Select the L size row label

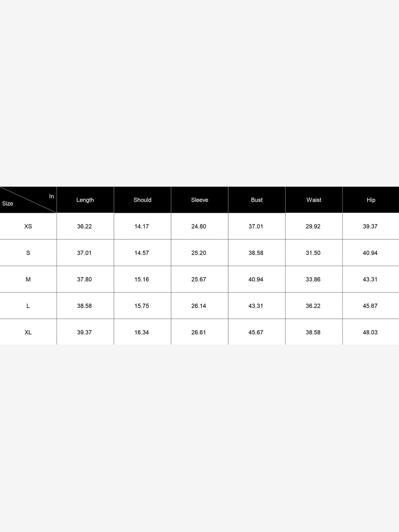coord(28,306)
